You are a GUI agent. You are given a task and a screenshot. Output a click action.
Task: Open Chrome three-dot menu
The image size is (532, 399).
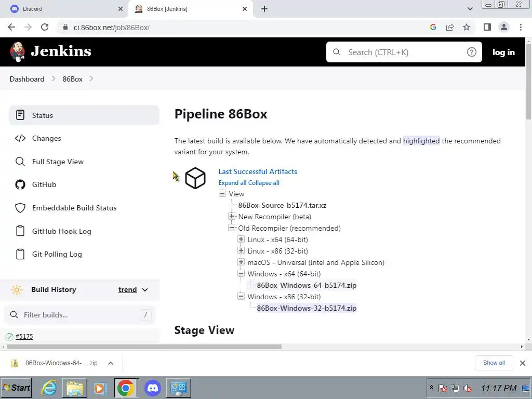pyautogui.click(x=521, y=27)
